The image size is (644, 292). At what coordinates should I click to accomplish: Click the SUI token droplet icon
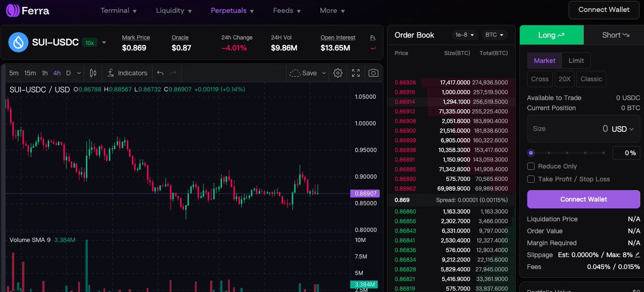(x=18, y=42)
